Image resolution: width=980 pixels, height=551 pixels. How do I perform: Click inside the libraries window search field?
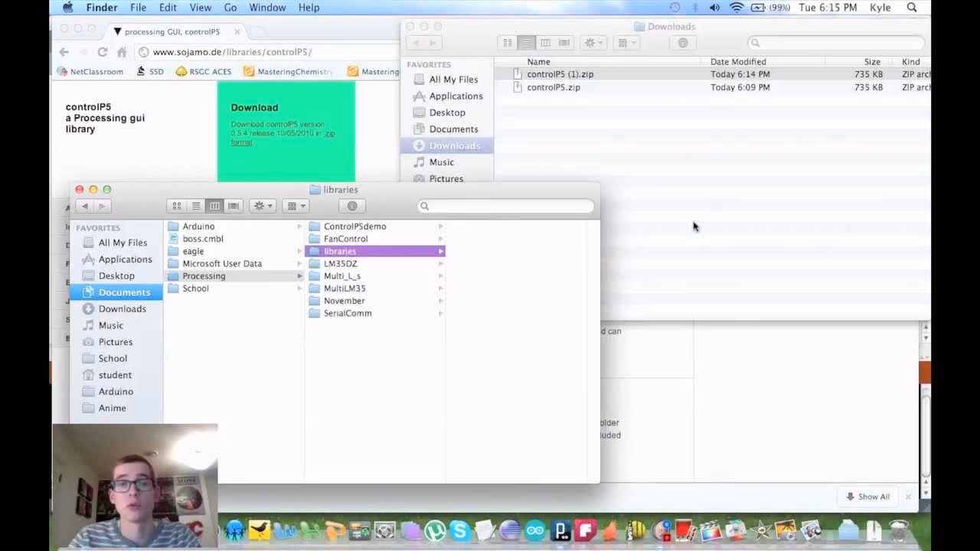[x=505, y=205]
